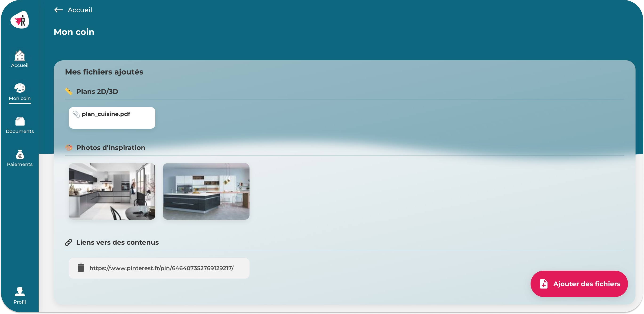
Task: Click the Mes fichiers ajoutés title
Action: tap(104, 72)
